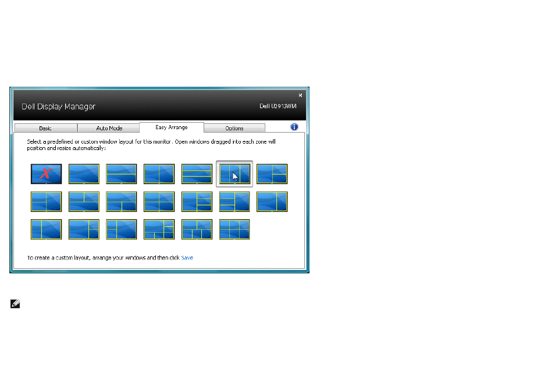Open the Auto Mode tab
This screenshot has height=392, width=555.
pos(109,128)
